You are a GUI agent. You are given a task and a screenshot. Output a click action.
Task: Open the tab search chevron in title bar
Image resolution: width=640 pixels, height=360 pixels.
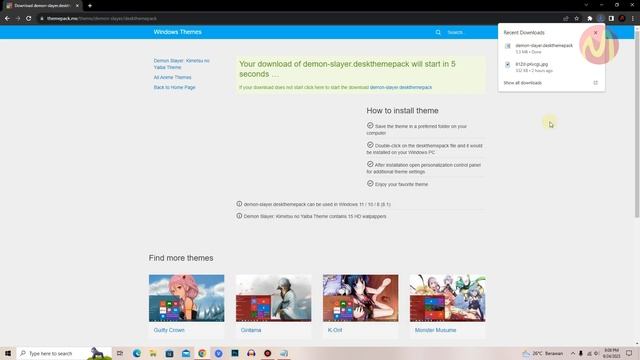tap(586, 5)
